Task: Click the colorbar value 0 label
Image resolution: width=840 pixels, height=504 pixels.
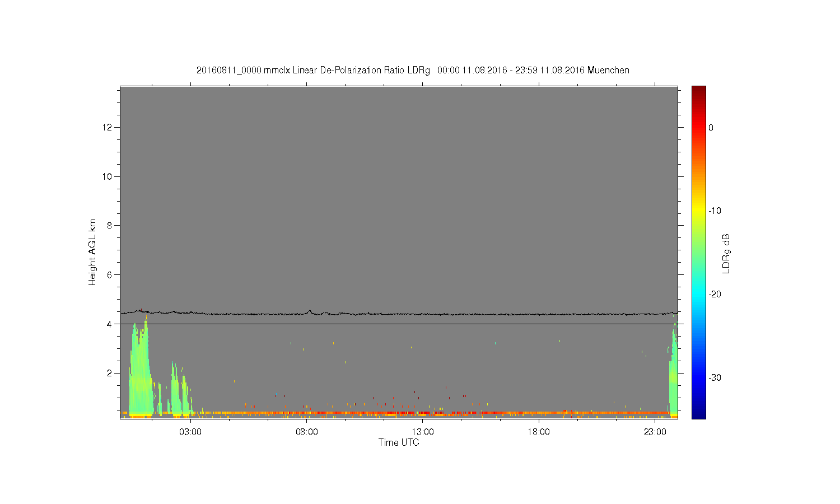Action: point(711,128)
